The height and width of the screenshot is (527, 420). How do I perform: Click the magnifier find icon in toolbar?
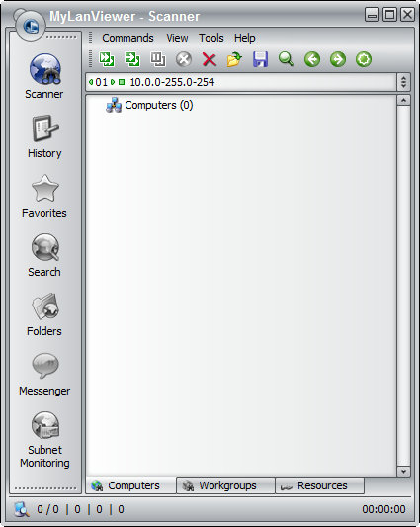[286, 60]
